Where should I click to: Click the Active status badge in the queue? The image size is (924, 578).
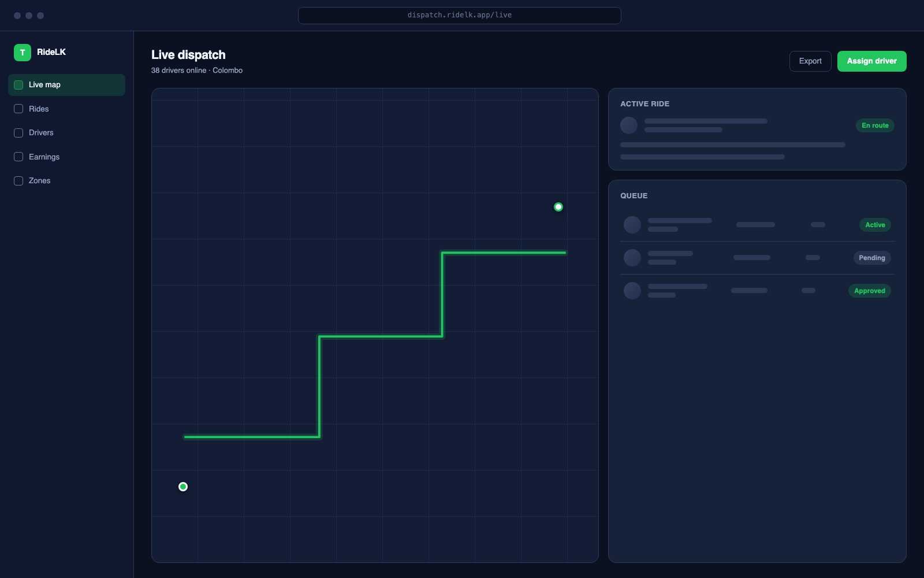click(x=875, y=225)
